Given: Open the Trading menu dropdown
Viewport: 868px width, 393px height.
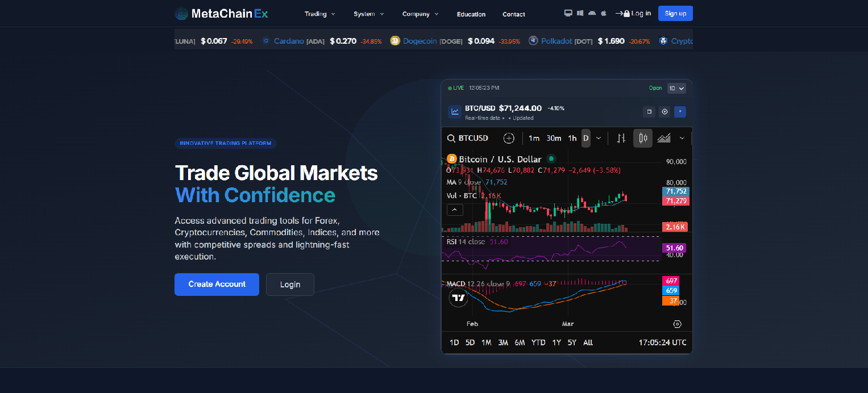Looking at the screenshot, I should tap(319, 14).
